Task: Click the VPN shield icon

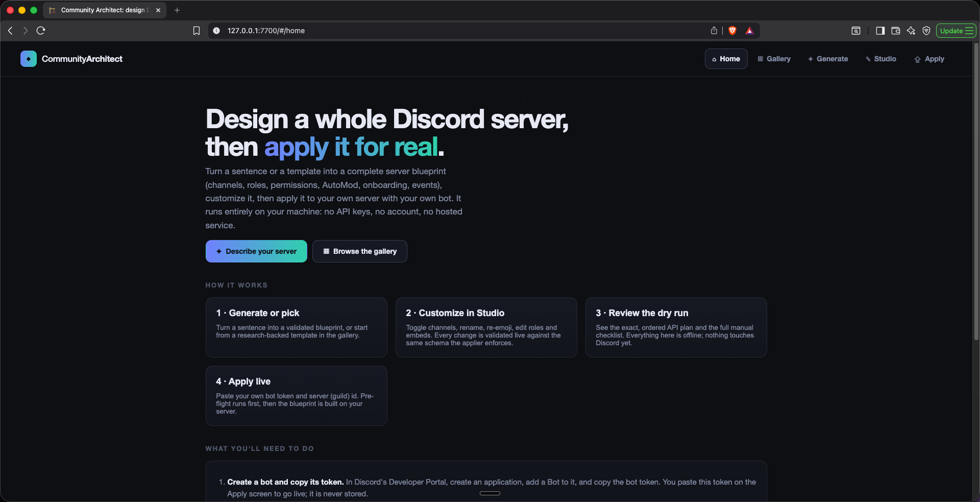Action: [x=926, y=31]
